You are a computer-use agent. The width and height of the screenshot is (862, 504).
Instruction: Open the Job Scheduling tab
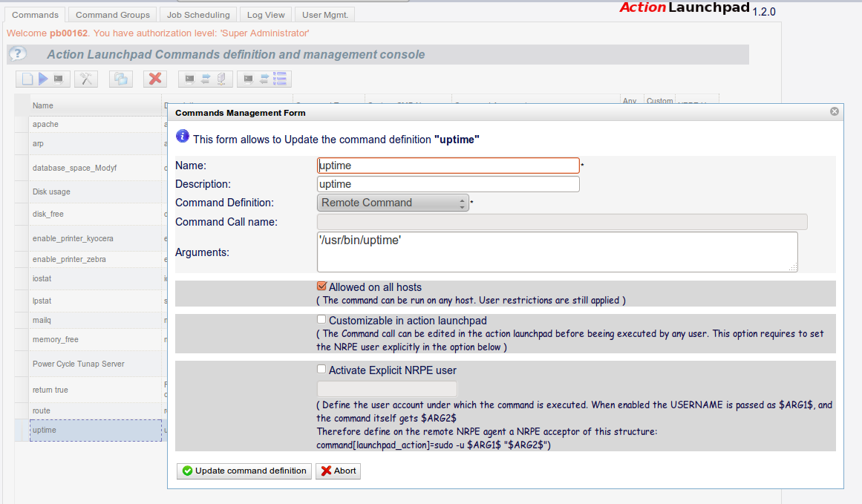click(198, 15)
